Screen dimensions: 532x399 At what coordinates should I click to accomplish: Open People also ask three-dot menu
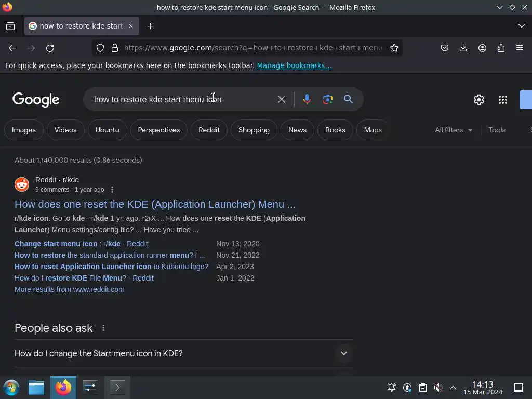tap(103, 328)
